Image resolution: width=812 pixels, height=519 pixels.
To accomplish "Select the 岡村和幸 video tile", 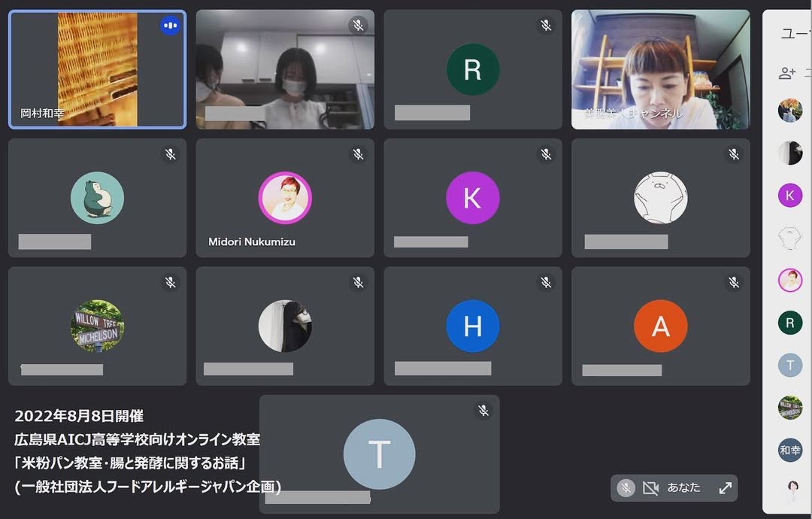I will 97,69.
